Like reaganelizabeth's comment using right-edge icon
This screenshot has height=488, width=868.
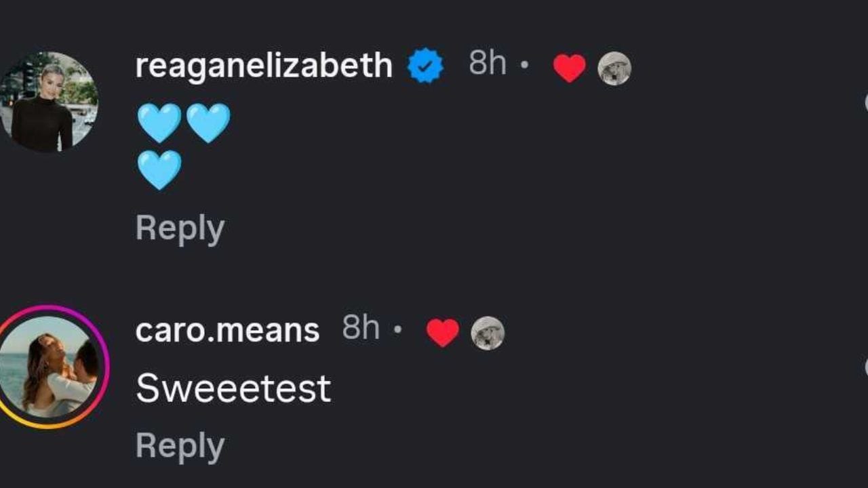(x=866, y=103)
